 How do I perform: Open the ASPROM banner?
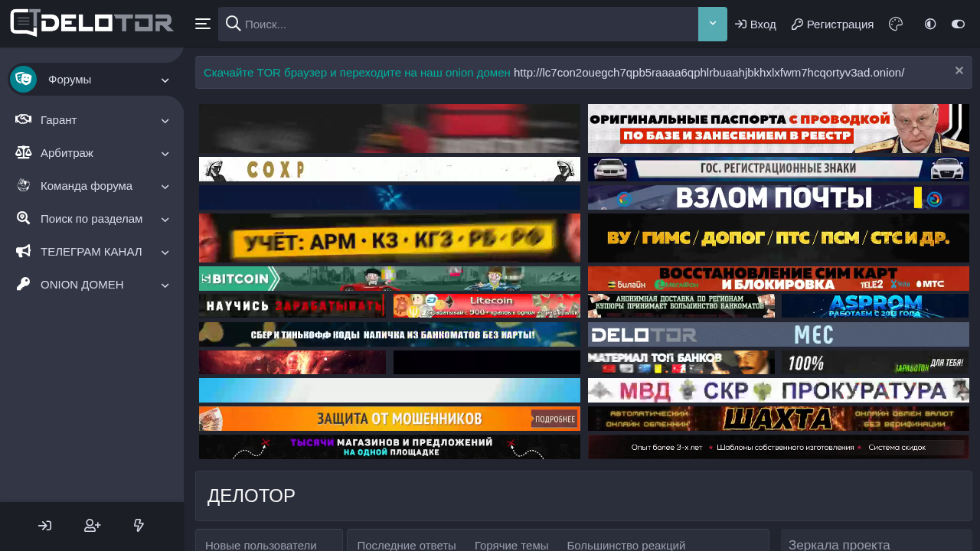875,305
